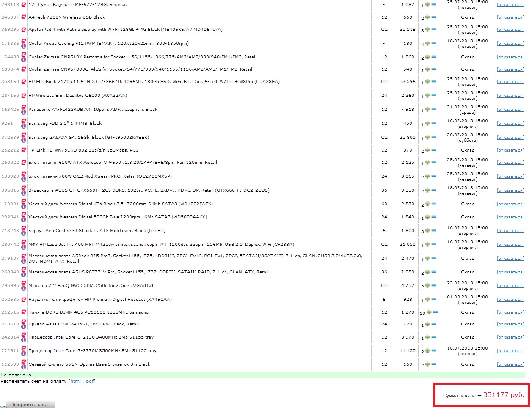The height and width of the screenshot is (408, 532).
Task: Click product code 212516
Action: 10,312
